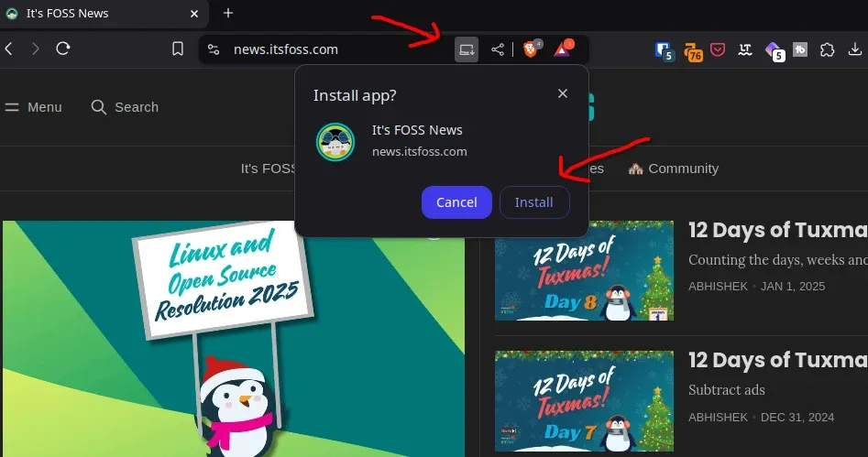
Task: Click the news.itsfoss.com address field
Action: pyautogui.click(x=286, y=49)
